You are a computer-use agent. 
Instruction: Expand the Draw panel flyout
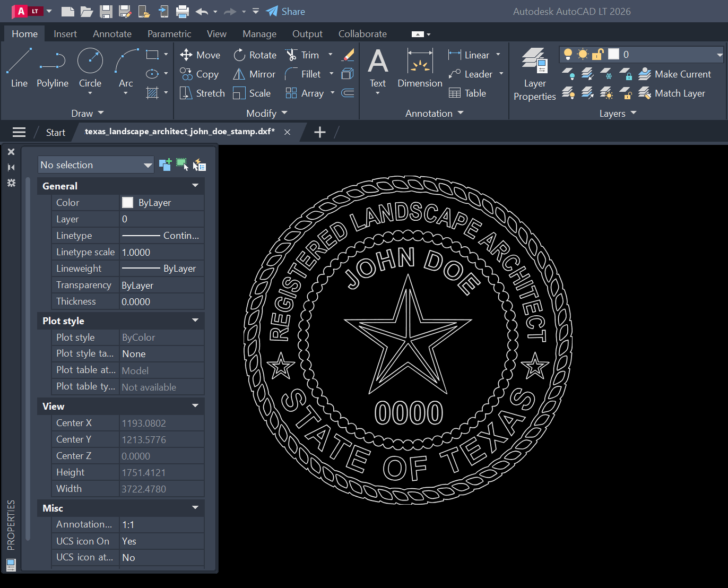(x=88, y=113)
